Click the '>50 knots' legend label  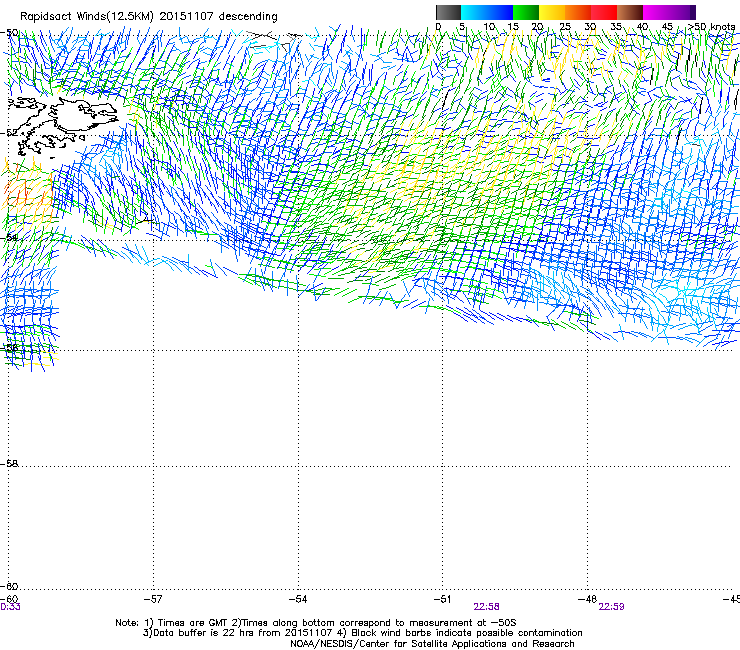(x=711, y=27)
